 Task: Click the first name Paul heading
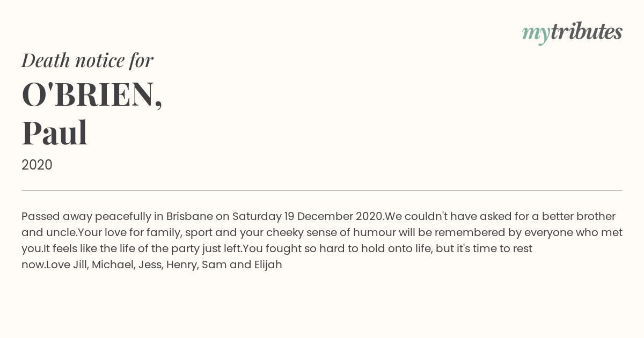[55, 133]
